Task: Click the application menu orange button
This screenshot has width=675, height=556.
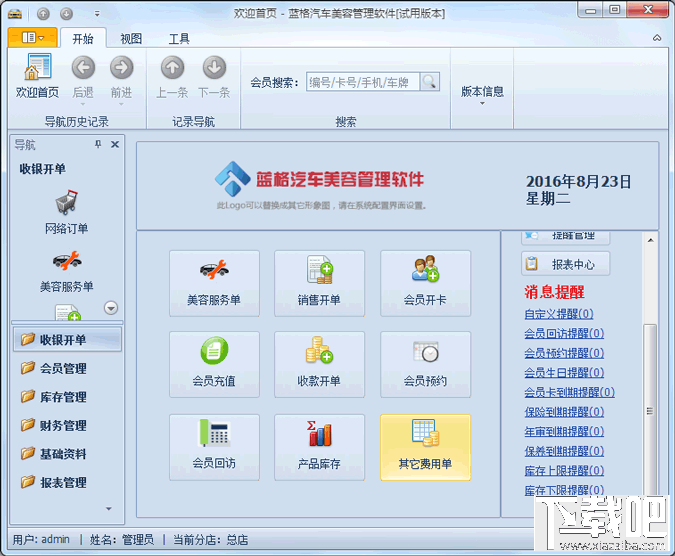Action: pos(33,37)
